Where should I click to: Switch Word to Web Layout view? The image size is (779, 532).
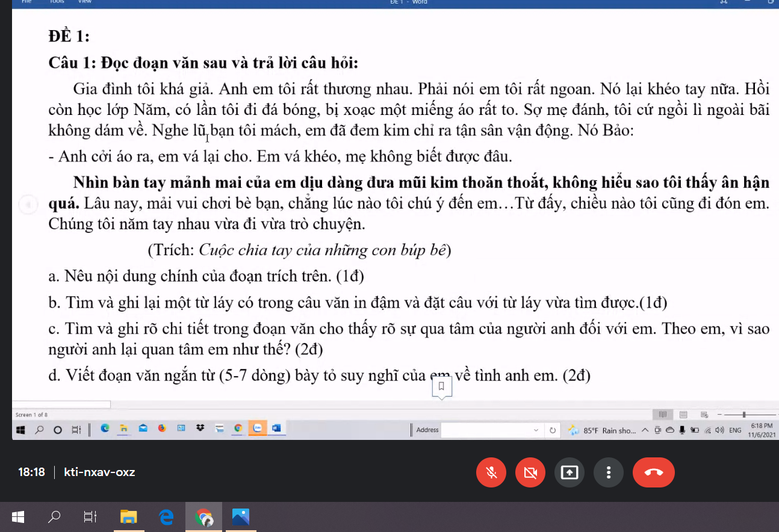coord(704,415)
